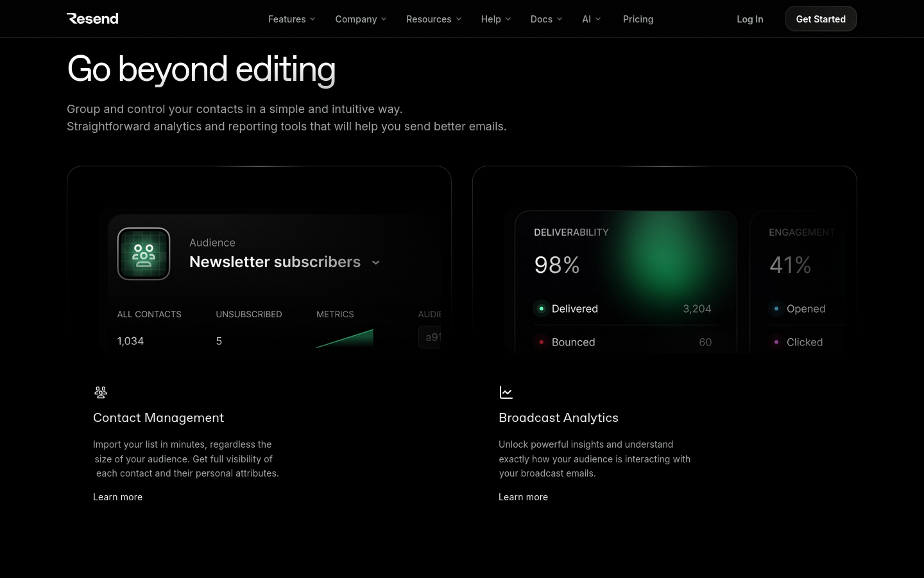
Task: Open the Help navigation menu
Action: point(496,19)
